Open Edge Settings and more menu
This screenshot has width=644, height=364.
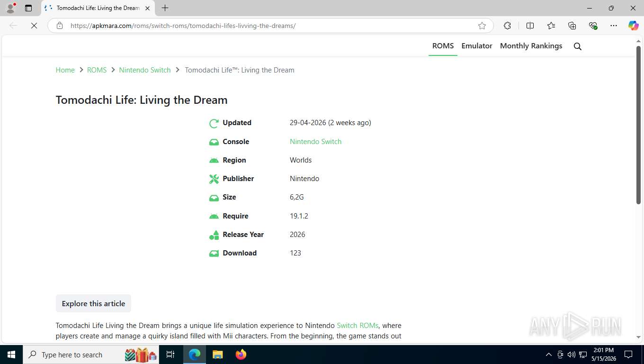click(x=614, y=26)
